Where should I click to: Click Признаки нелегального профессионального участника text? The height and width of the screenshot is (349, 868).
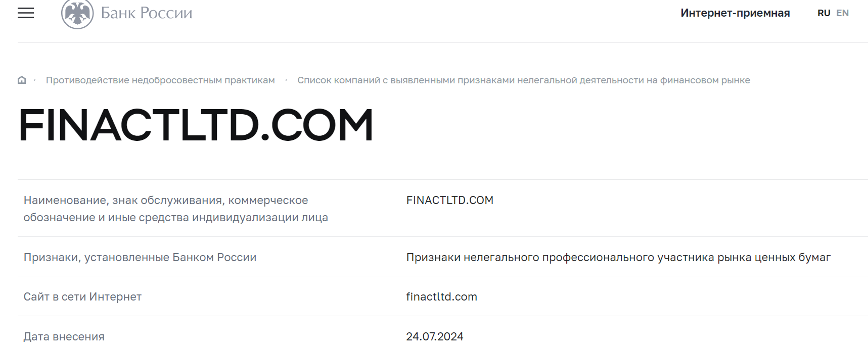coord(619,257)
